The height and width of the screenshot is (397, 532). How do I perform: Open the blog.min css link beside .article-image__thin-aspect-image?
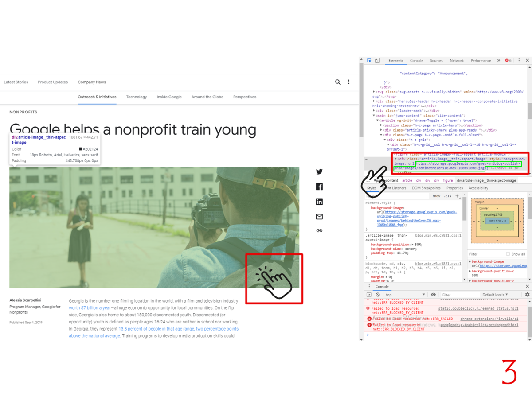438,235
